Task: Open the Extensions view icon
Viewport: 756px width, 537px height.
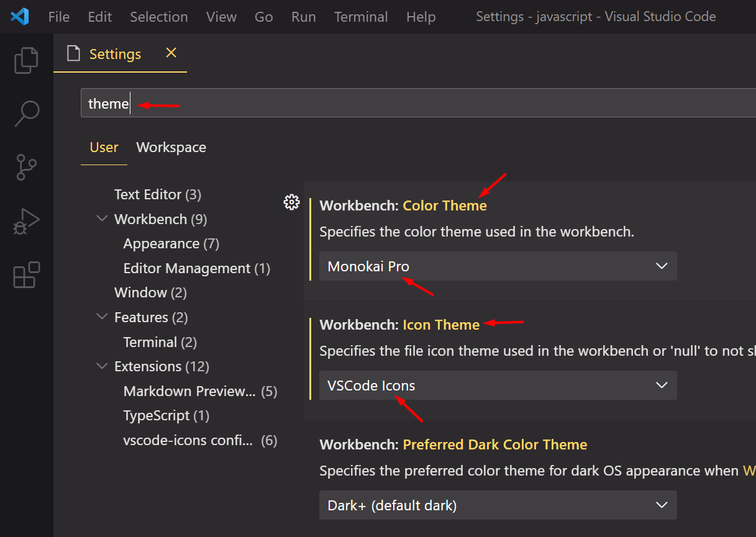Action: (x=26, y=274)
